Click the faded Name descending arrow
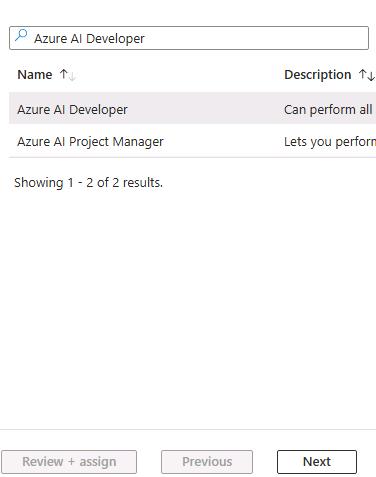This screenshot has width=376, height=477. point(72,76)
